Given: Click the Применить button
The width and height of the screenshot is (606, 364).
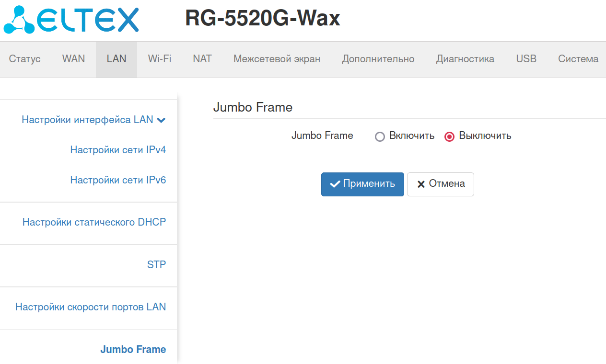Looking at the screenshot, I should point(362,184).
